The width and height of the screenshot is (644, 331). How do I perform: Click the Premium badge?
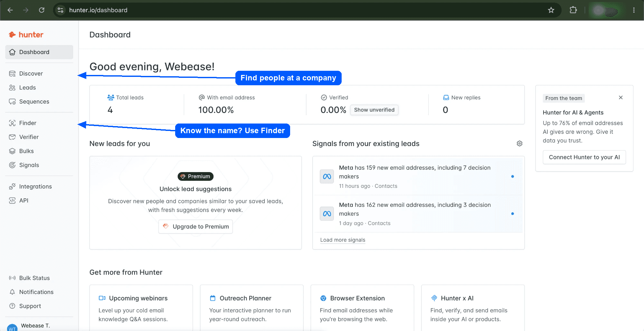pos(195,177)
